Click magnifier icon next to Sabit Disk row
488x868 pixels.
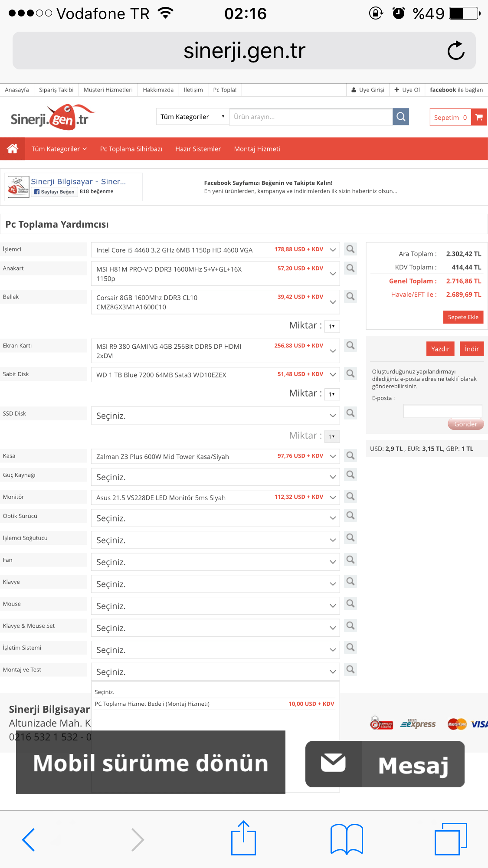click(350, 373)
